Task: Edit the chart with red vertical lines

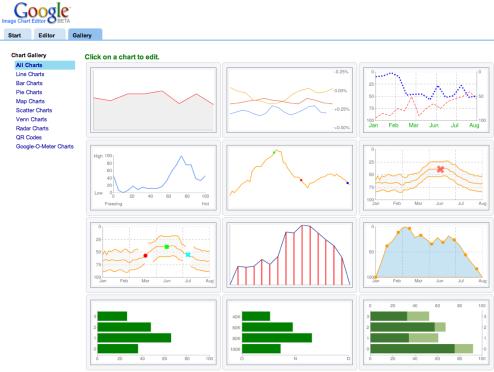Action: point(289,255)
